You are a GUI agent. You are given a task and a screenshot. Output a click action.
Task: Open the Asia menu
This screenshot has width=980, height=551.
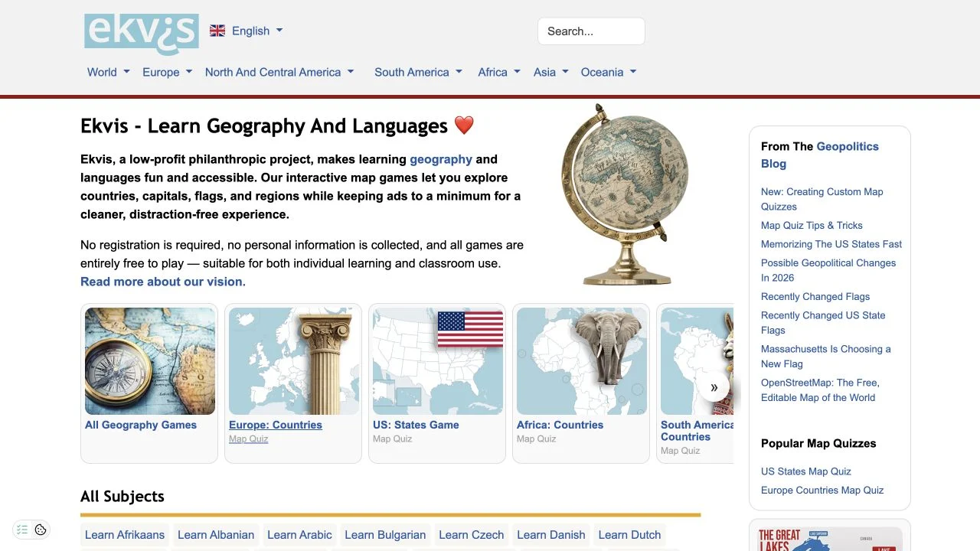(x=551, y=72)
